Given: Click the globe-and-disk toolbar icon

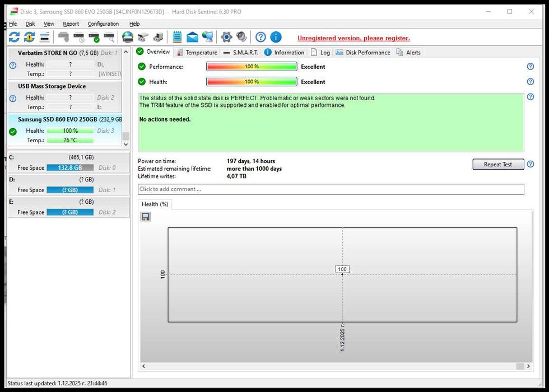Looking at the screenshot, I should [128, 37].
